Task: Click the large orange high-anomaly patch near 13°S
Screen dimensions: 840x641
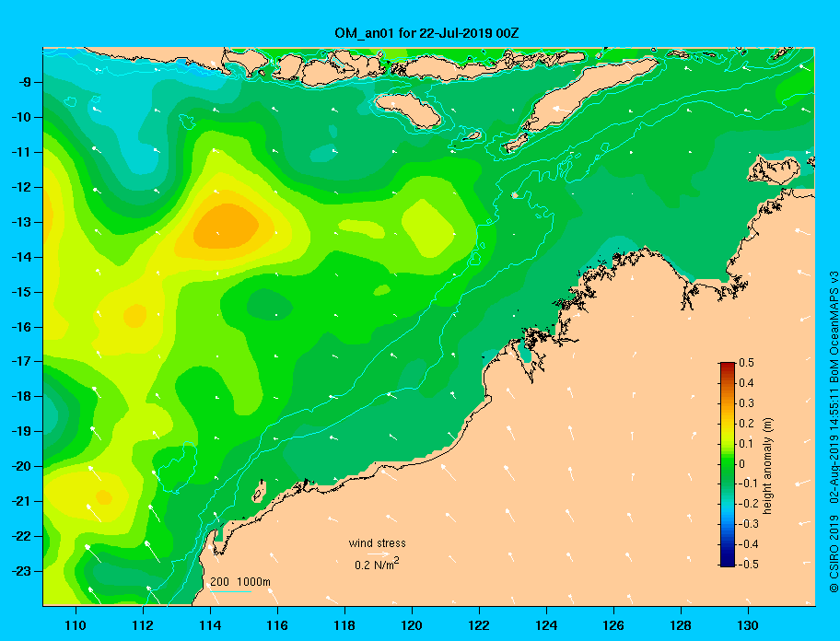Action: click(226, 227)
